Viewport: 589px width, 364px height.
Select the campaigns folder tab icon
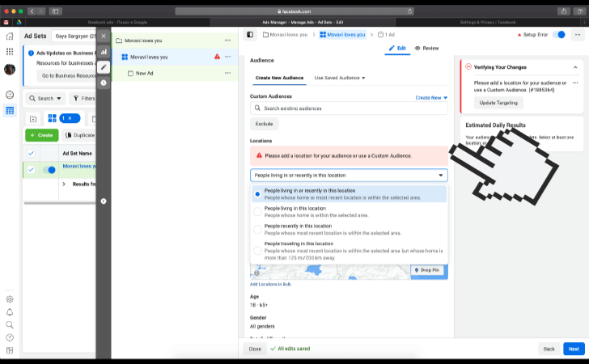[33, 119]
